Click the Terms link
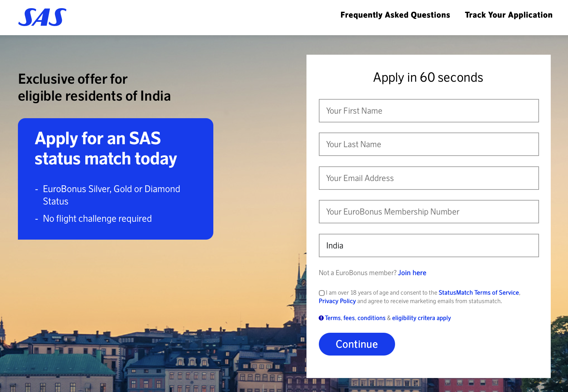This screenshot has width=568, height=392. tap(333, 318)
